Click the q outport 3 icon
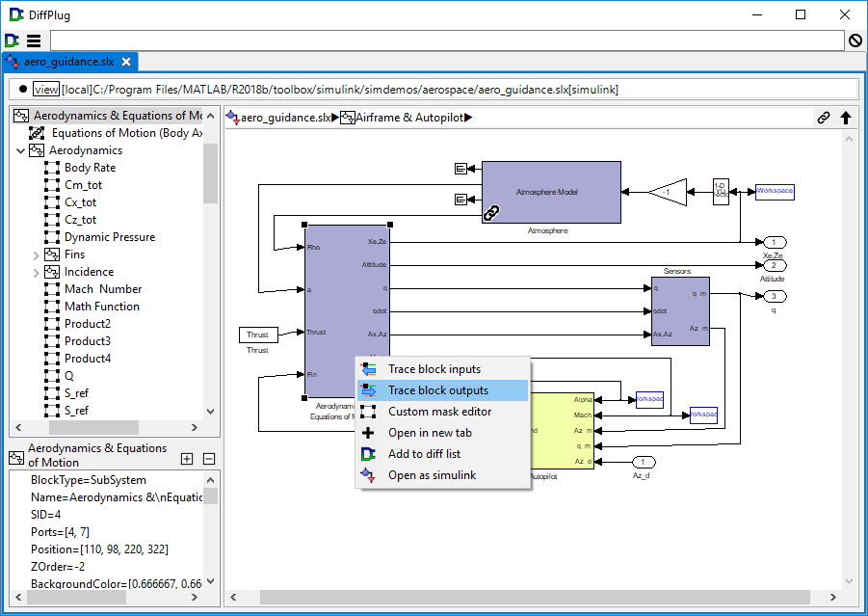Viewport: 868px width, 616px height. (775, 296)
